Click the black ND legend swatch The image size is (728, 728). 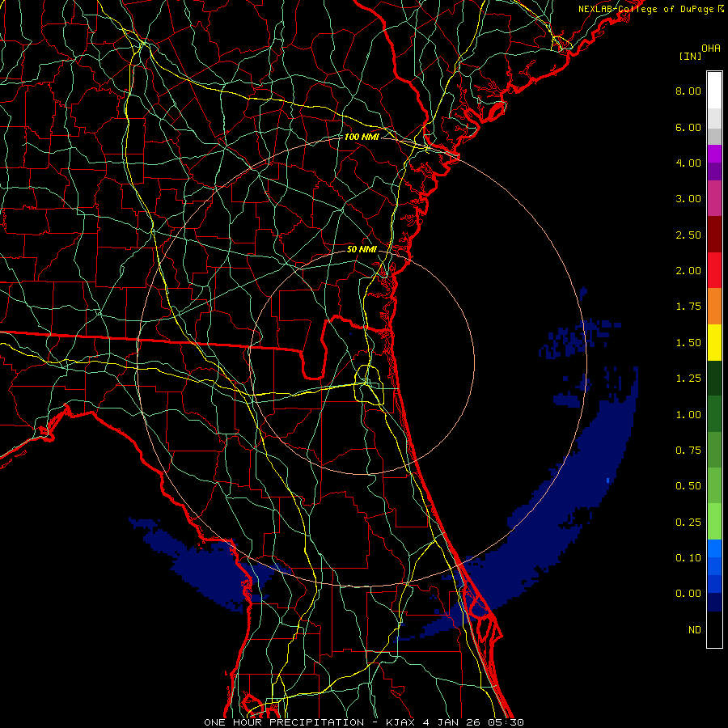point(714,629)
